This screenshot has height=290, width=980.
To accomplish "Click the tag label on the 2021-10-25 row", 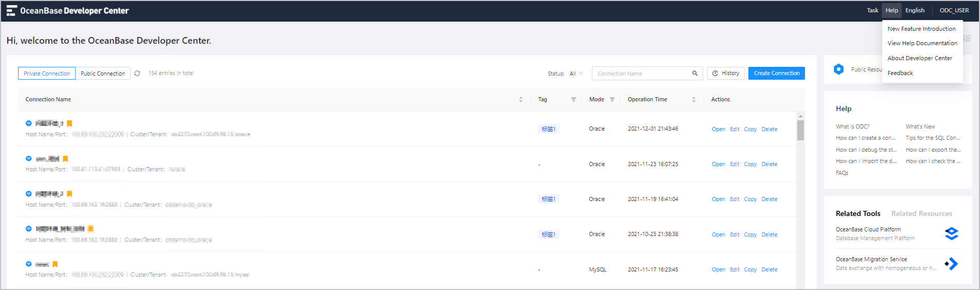I will tap(549, 234).
